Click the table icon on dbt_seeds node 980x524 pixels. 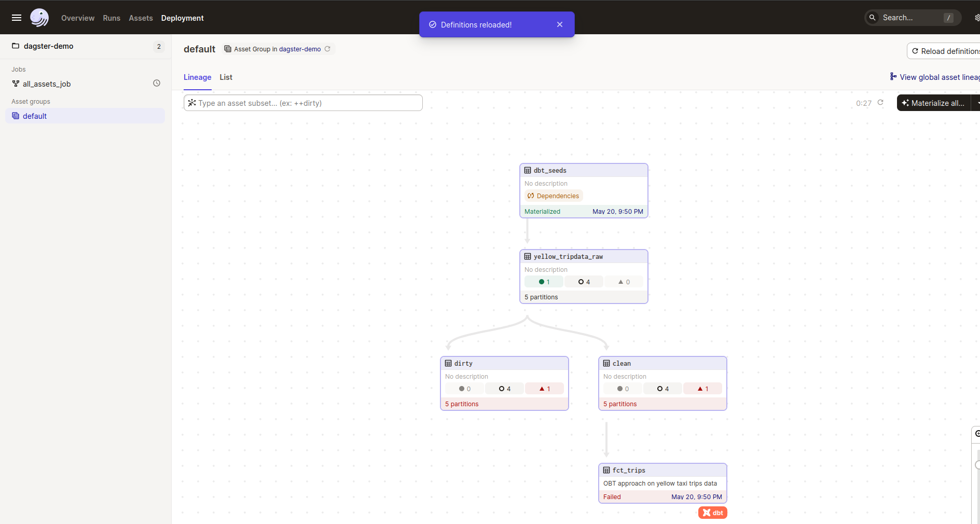click(x=528, y=170)
